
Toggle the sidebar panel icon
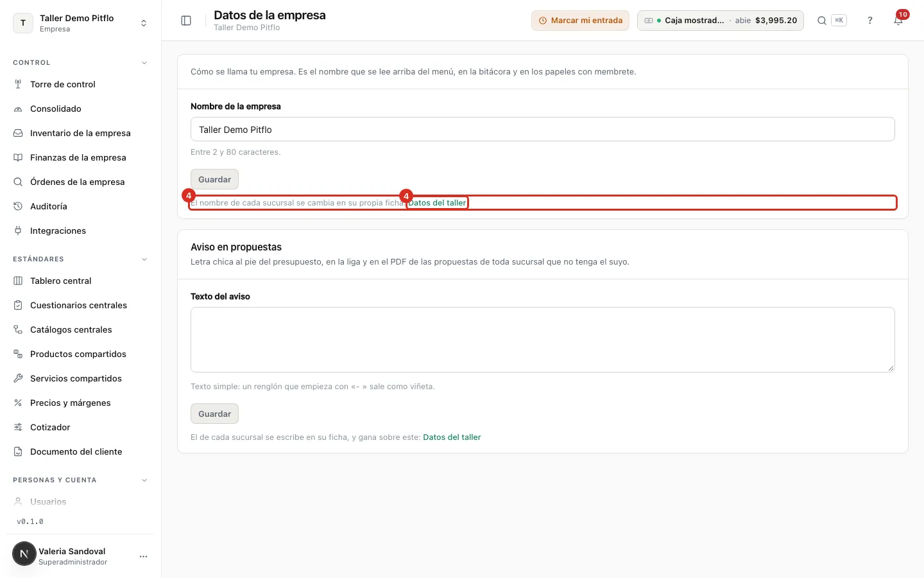(x=186, y=21)
